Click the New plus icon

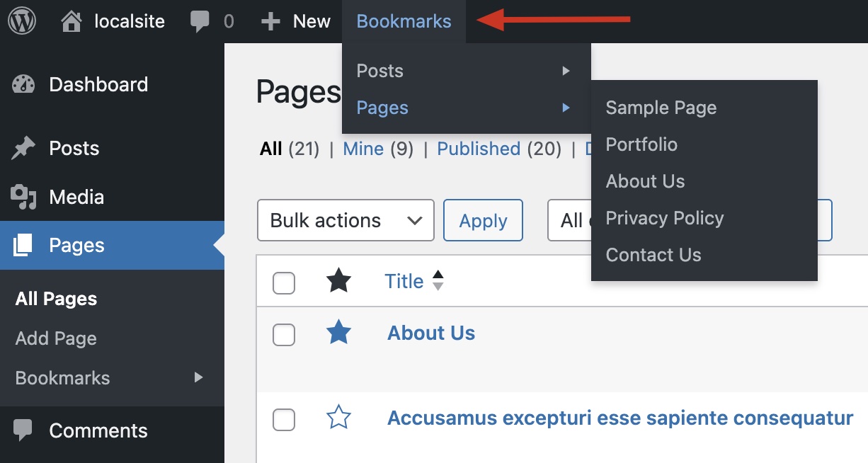pos(270,21)
